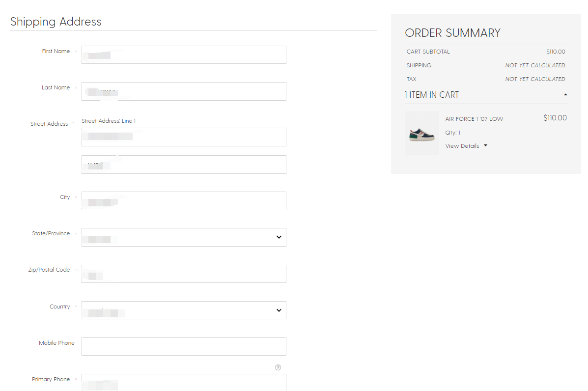Expand View Details for Air Force 1
Viewport: 588px width, 391px height.
pos(466,146)
